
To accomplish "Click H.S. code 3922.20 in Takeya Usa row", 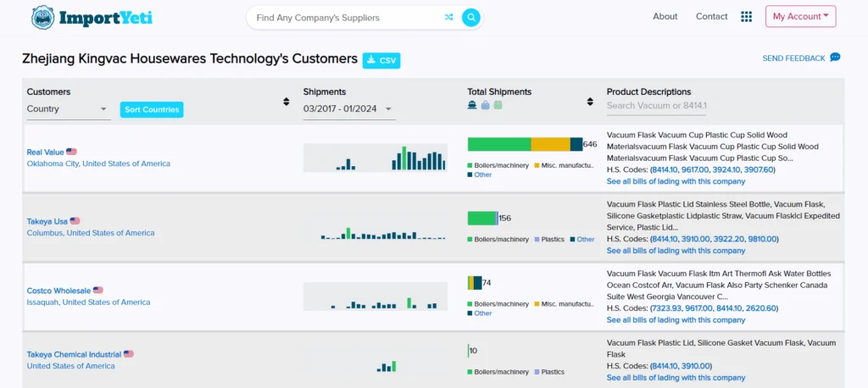I will 728,239.
